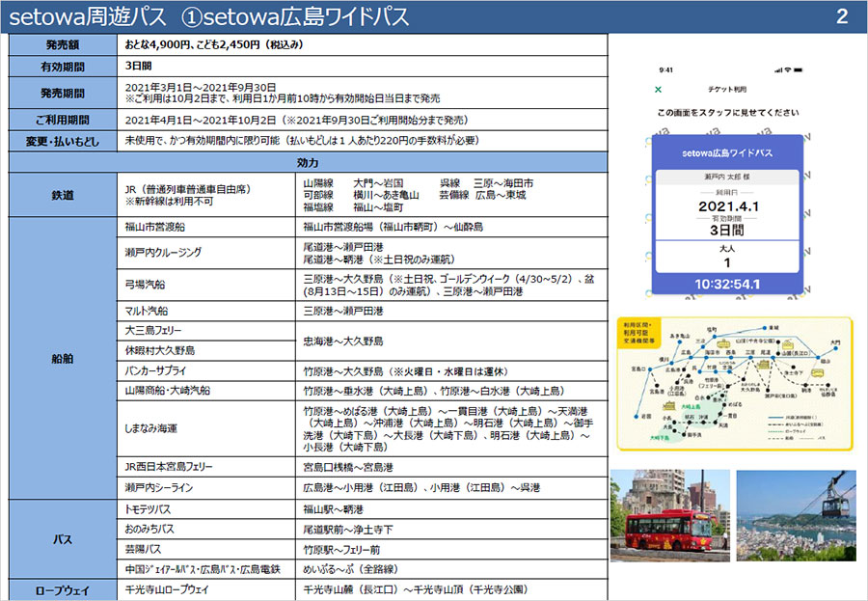Click the 福山市営渡船 operator cell
The height and width of the screenshot is (601, 868).
coord(206,227)
